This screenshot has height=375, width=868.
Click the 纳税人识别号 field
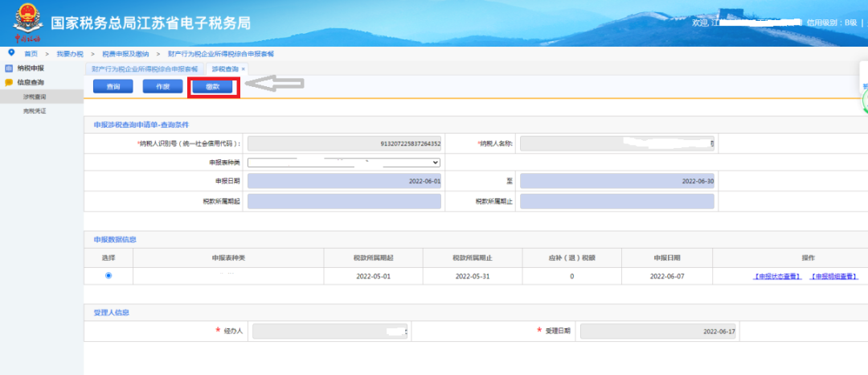[344, 143]
